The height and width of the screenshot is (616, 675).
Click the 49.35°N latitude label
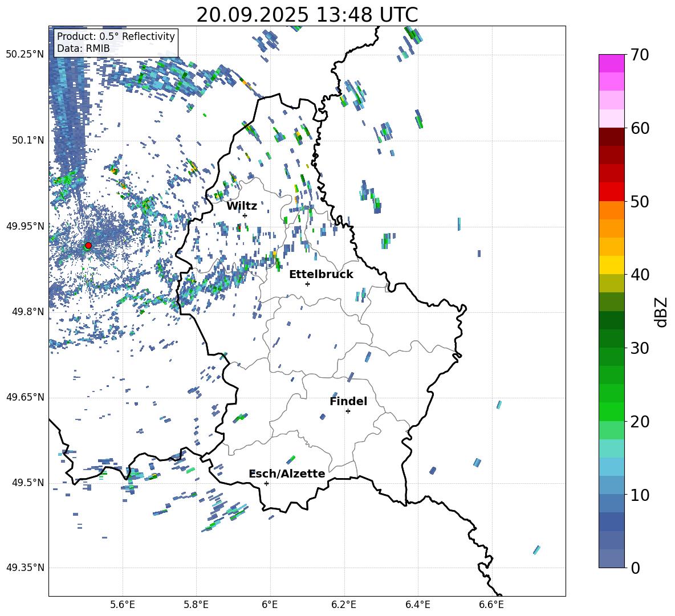pos(25,568)
